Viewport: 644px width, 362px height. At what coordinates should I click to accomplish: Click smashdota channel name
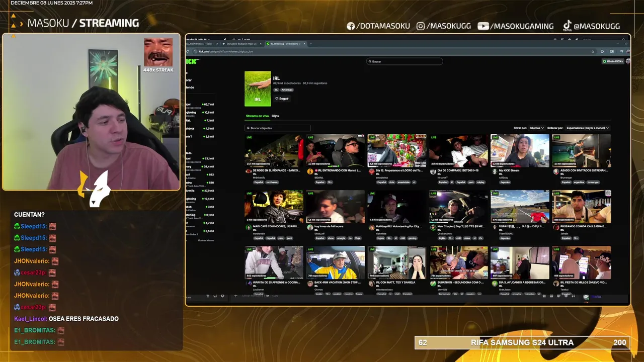(x=382, y=177)
